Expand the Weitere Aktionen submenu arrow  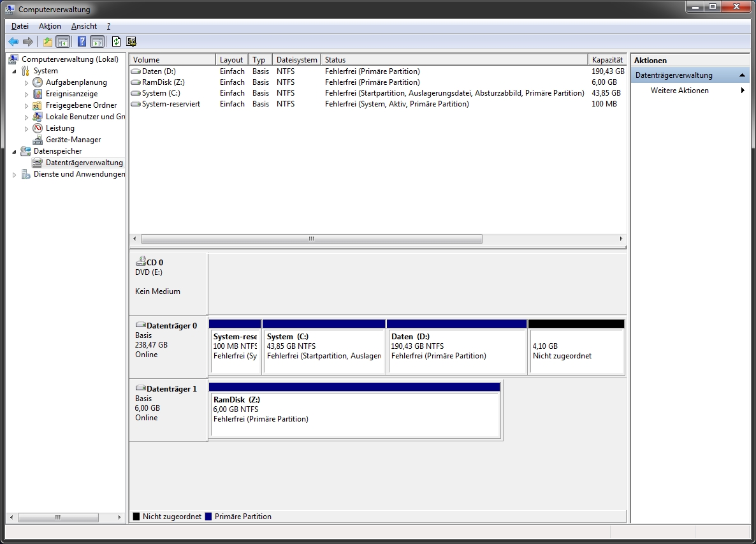tap(743, 91)
